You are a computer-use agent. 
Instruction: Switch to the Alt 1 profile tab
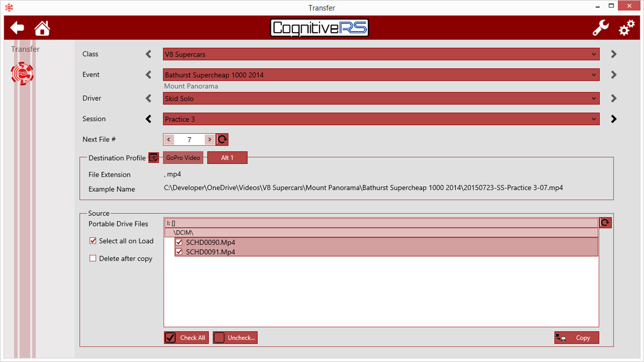pos(227,157)
